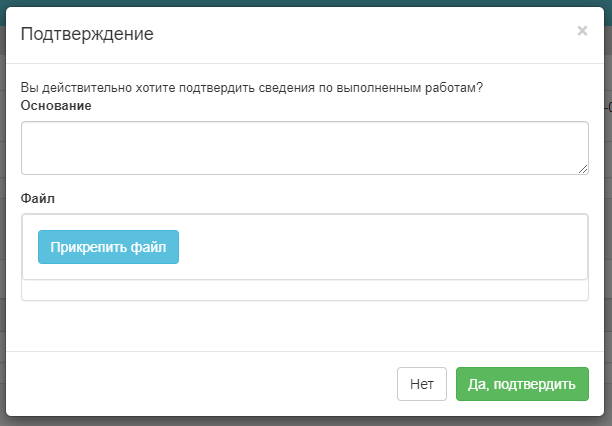This screenshot has height=426, width=612.
Task: Click the dimmed backdrop below the dialog
Action: [x=306, y=421]
